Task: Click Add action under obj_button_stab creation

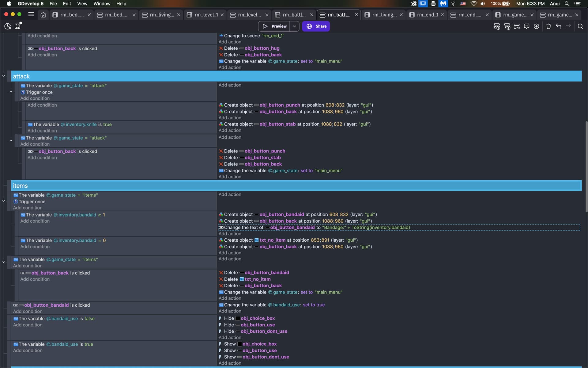Action: click(x=230, y=130)
